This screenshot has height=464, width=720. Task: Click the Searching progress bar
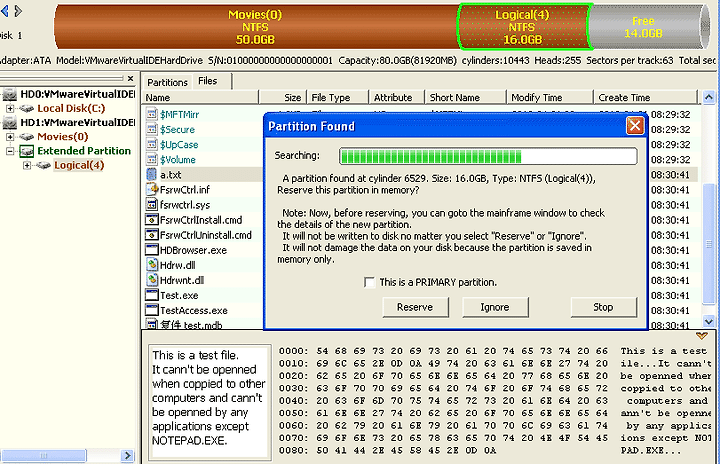point(488,156)
